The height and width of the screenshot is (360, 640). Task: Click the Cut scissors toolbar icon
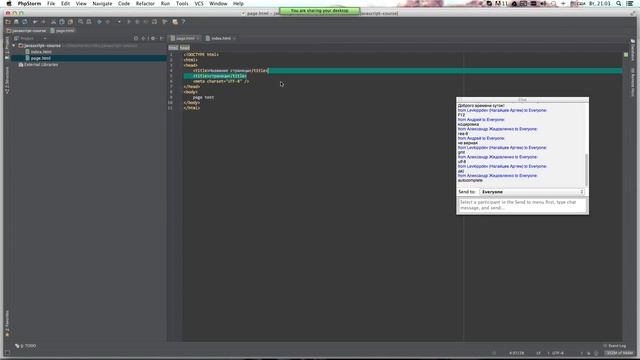[53, 22]
